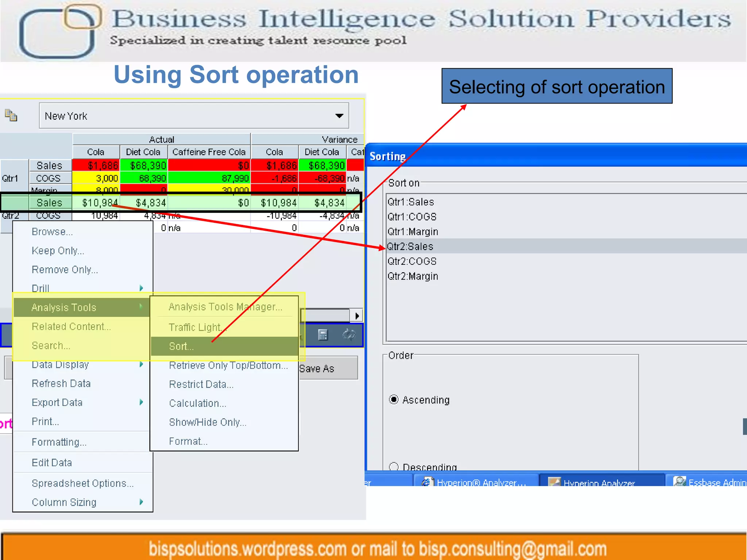Click the calculator icon in blue toolbar

[x=323, y=335]
